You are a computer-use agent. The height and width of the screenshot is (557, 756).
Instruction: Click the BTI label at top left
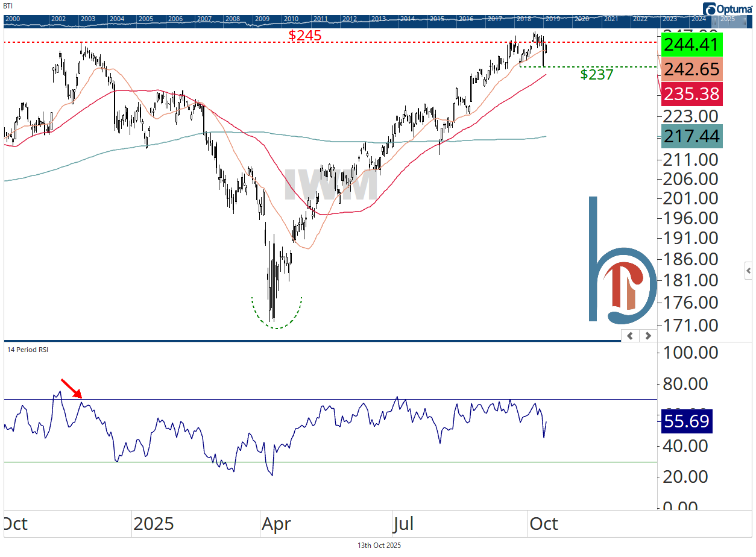pos(8,5)
